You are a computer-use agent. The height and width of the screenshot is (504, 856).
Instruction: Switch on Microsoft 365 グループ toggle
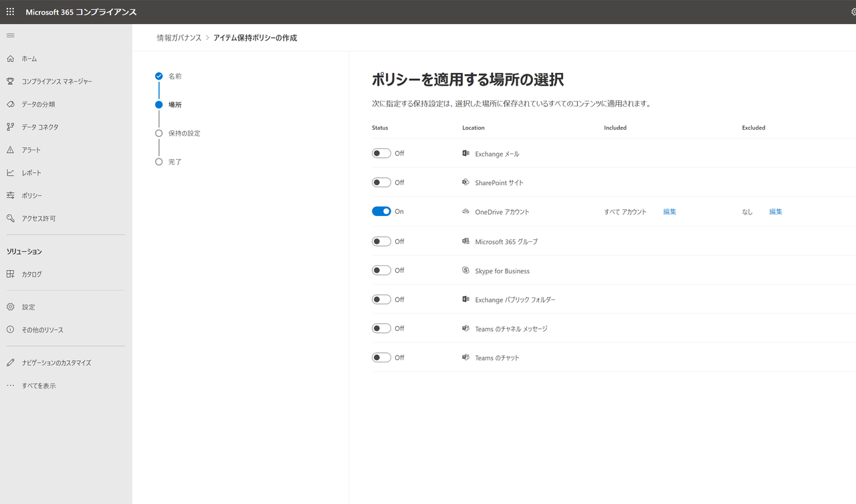click(x=381, y=241)
